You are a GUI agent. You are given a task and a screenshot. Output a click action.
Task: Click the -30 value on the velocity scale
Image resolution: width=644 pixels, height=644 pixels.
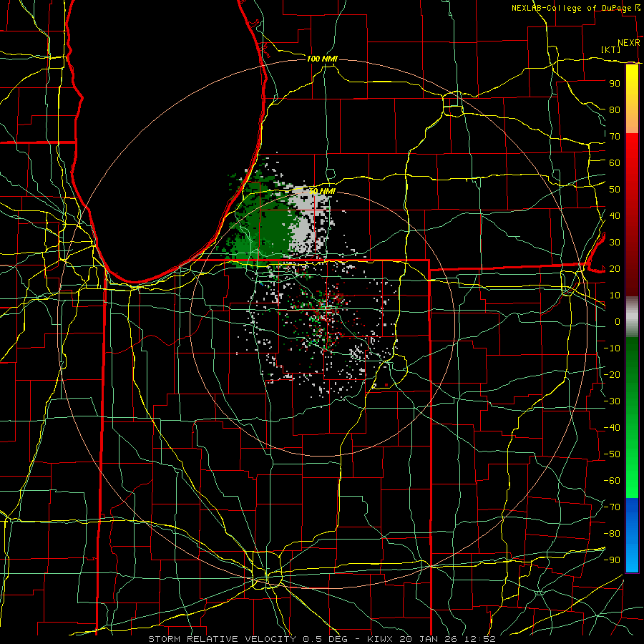pyautogui.click(x=612, y=401)
